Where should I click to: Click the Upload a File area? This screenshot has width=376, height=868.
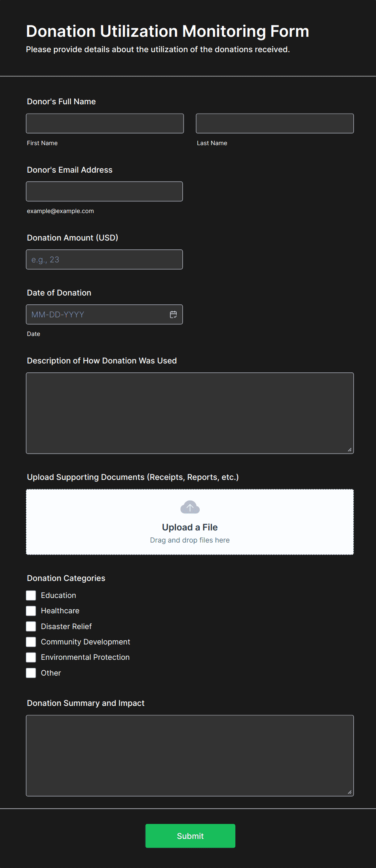tap(190, 522)
